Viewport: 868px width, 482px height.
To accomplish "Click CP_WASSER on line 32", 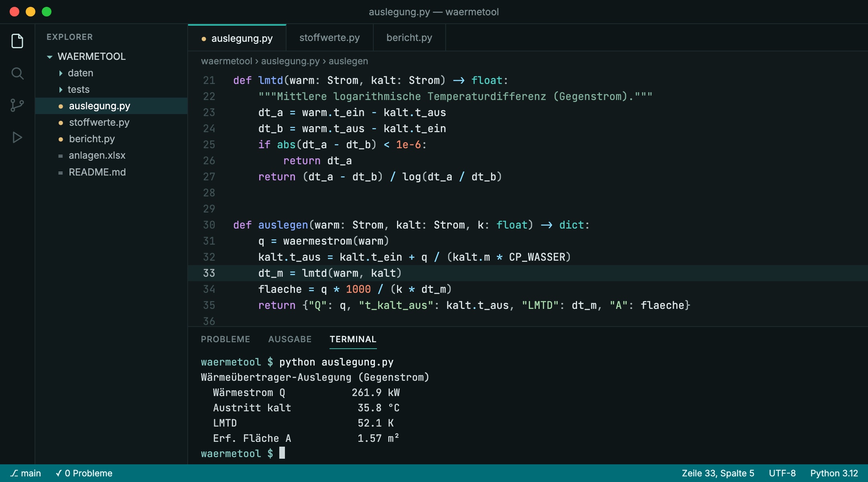I will [537, 257].
